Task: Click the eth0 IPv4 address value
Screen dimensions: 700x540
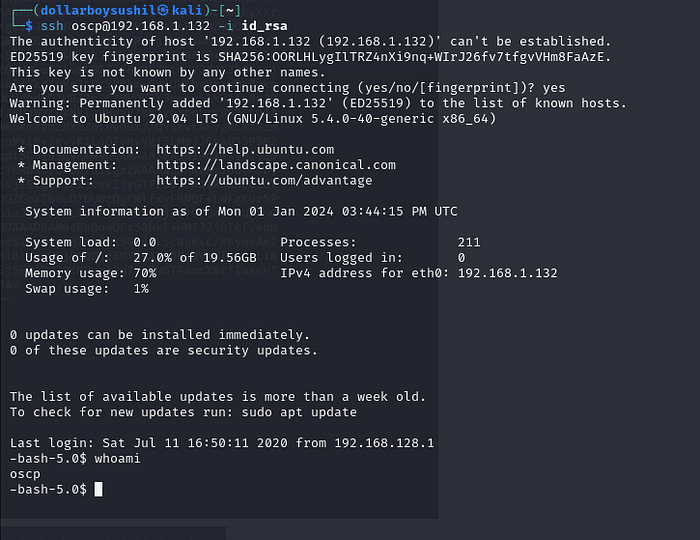Action: coord(507,273)
